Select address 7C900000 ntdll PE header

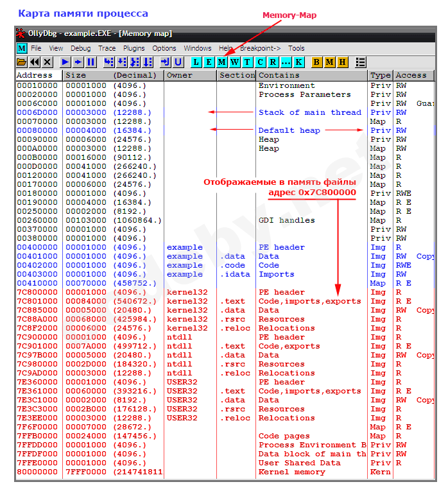tap(225, 337)
